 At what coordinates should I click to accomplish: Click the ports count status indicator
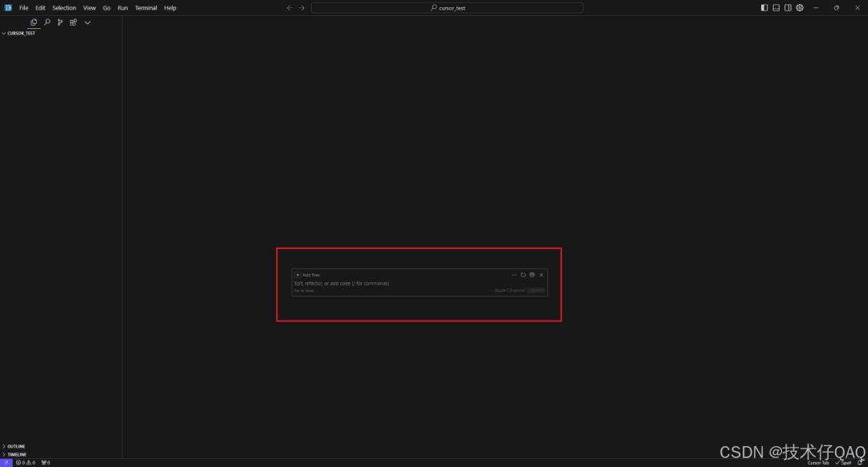tap(45, 462)
